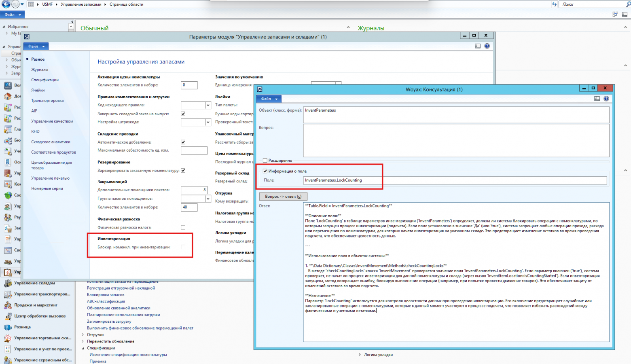
Task: Toggle Завершить складской заказ на выпуск checkbox
Action: coord(183,114)
